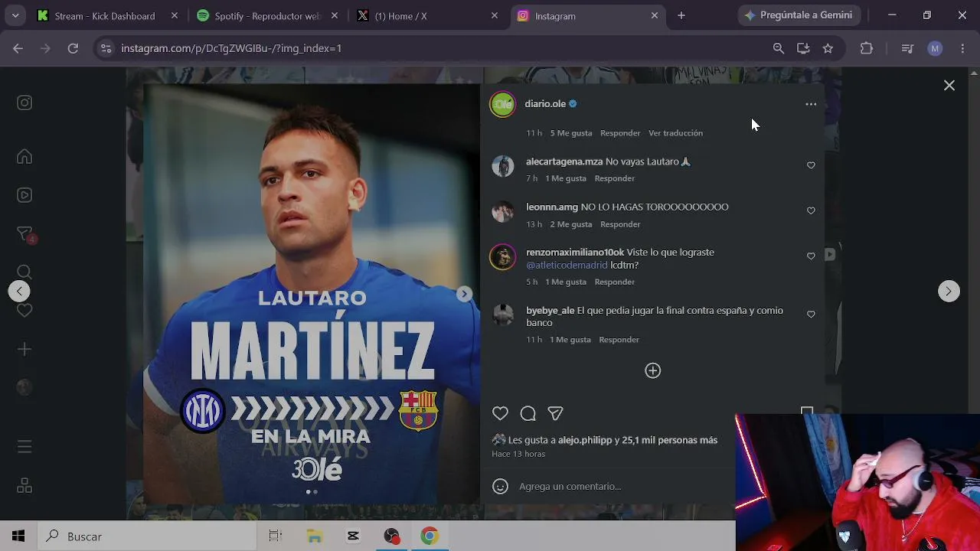Expand the Chrome tab search chevron

coord(15,15)
